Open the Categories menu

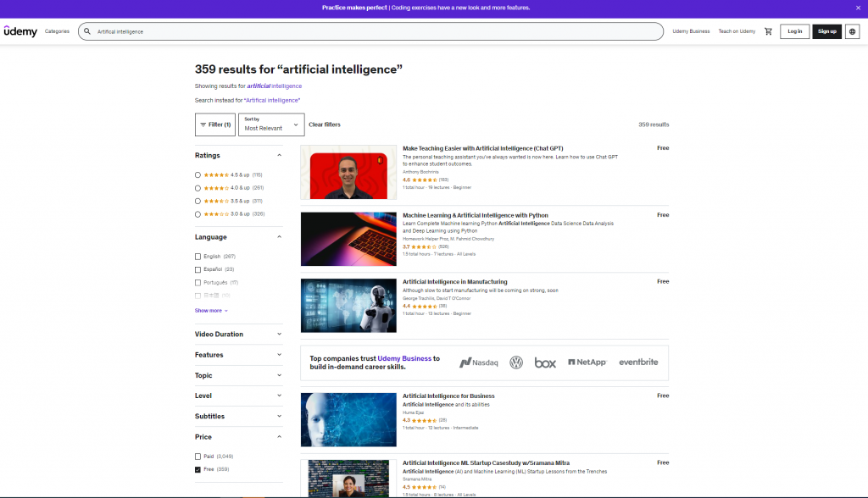pos(57,31)
